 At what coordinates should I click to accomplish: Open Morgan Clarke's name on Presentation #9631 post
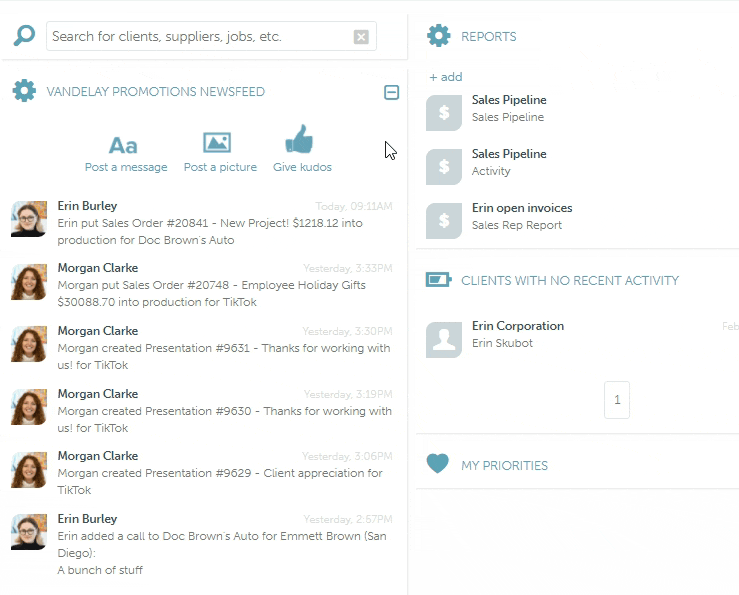tap(98, 331)
